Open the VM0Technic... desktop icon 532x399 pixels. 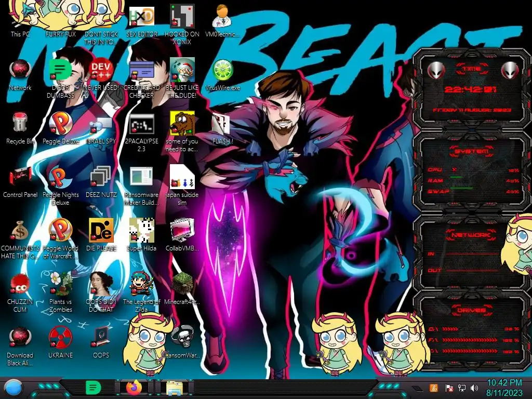[222, 21]
